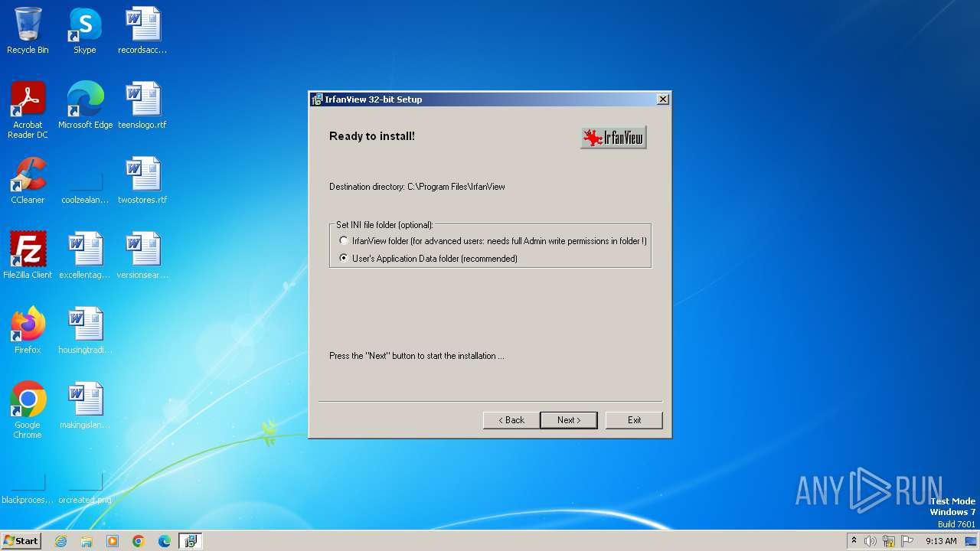This screenshot has height=551, width=980.
Task: Open Windows Explorer from the taskbar
Action: [x=87, y=541]
